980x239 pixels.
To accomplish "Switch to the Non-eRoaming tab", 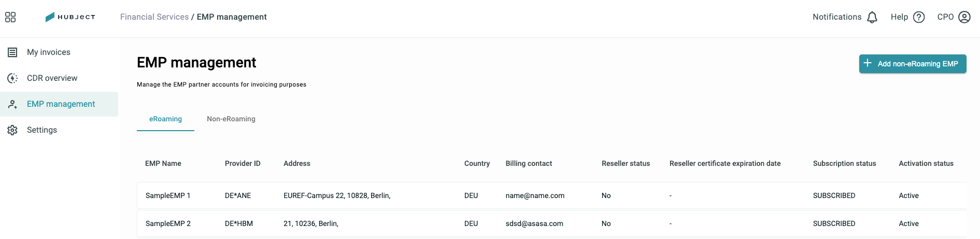I will pyautogui.click(x=231, y=119).
